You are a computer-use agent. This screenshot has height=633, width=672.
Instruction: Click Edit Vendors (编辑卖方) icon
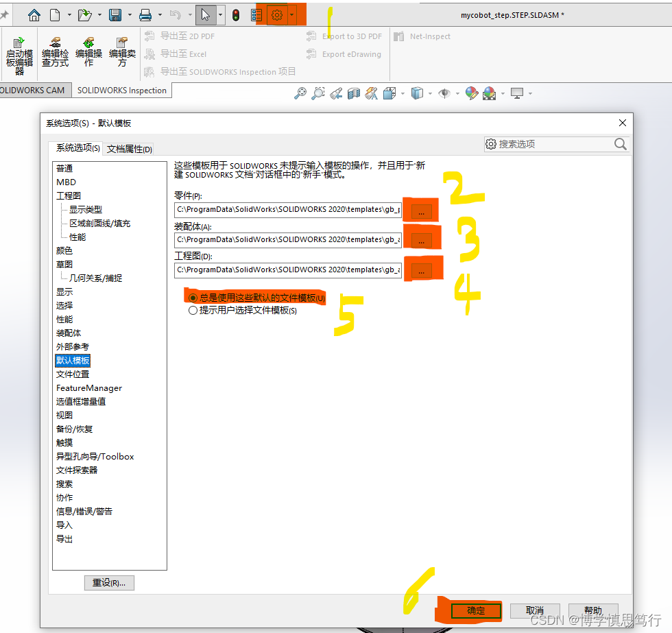(122, 52)
